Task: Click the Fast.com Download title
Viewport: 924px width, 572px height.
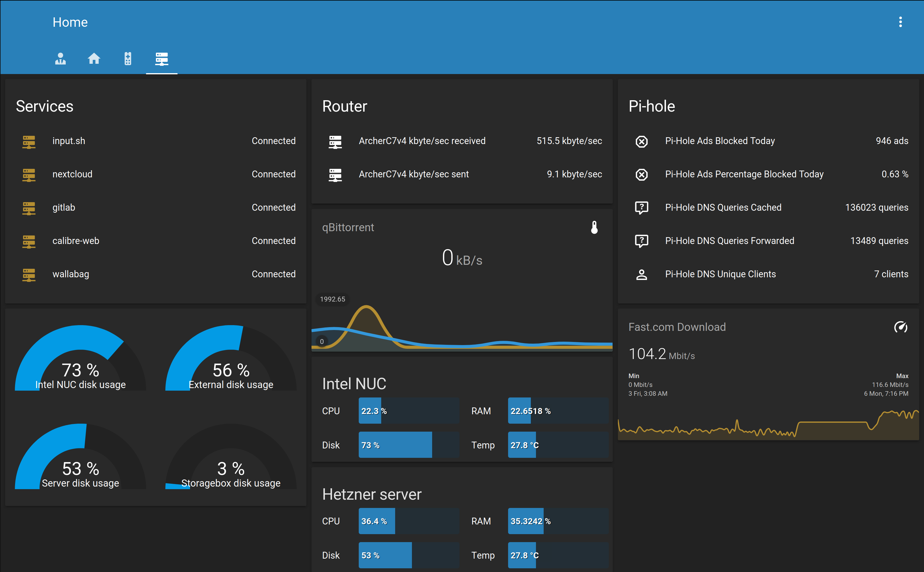Action: [x=677, y=327]
